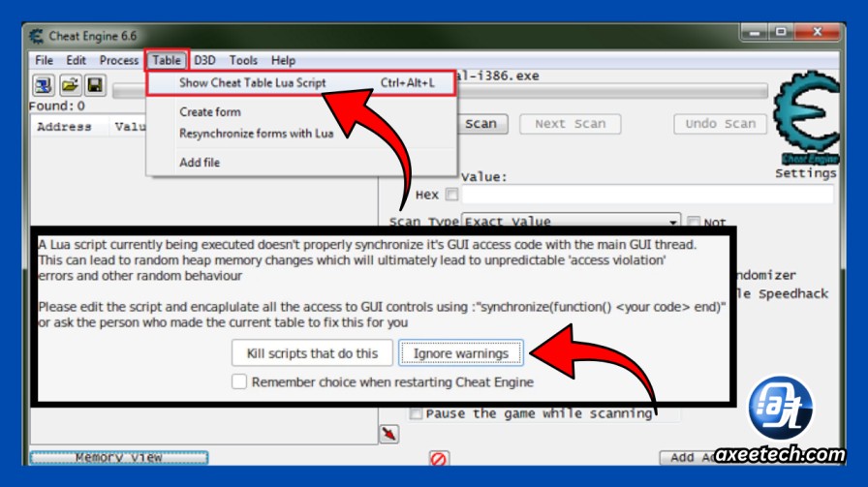This screenshot has width=868, height=487.
Task: Click the red clear list icon
Action: click(439, 459)
